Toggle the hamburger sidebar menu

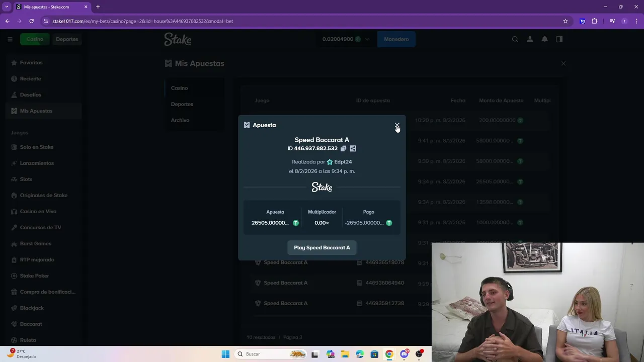10,39
